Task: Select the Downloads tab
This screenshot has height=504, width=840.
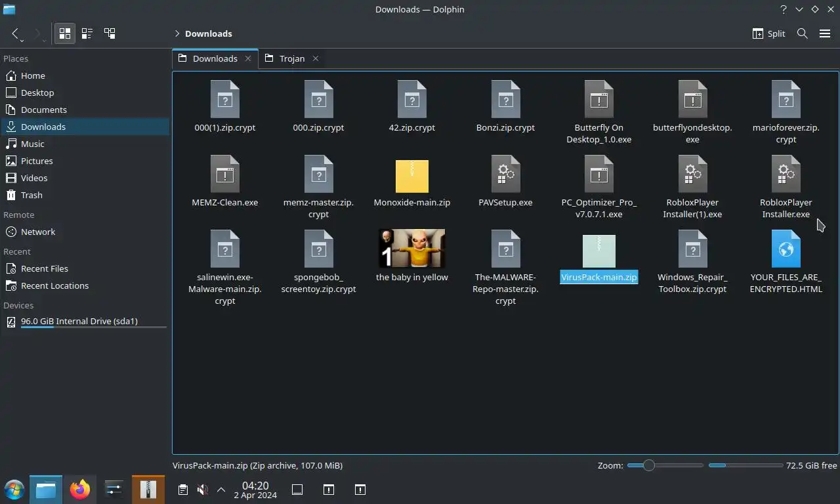Action: click(x=215, y=58)
